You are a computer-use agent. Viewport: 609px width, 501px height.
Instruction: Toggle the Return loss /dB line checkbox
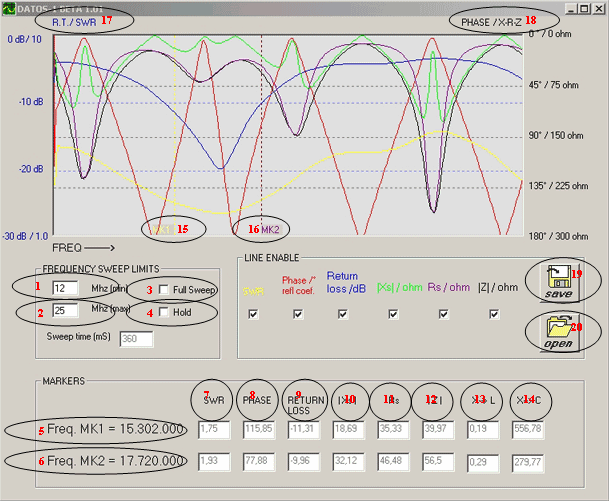click(x=343, y=314)
